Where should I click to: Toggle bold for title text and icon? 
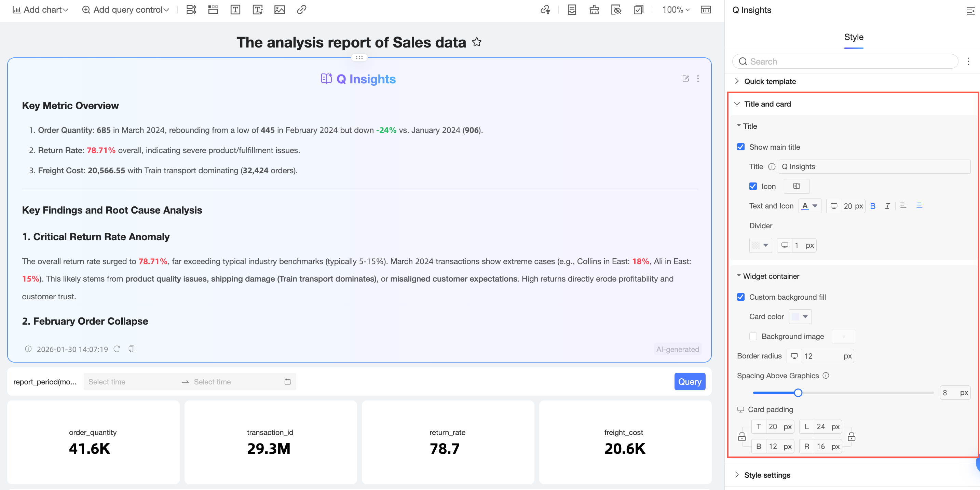(873, 206)
